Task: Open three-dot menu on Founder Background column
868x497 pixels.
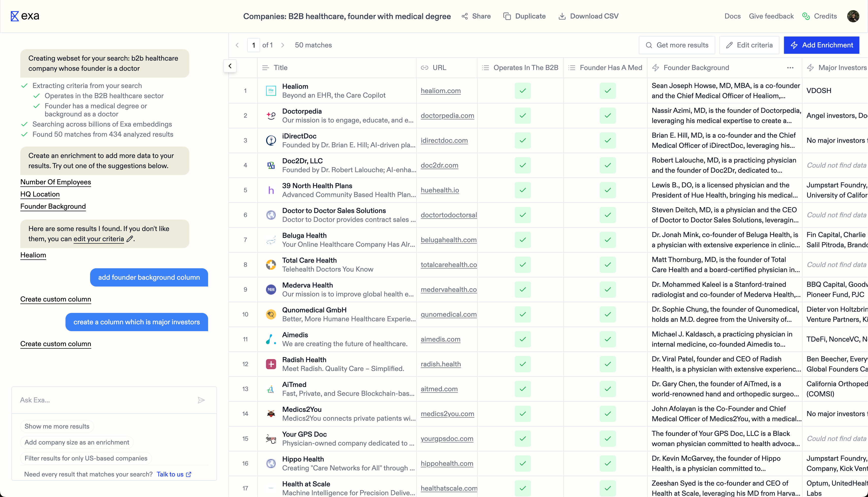Action: [790, 68]
